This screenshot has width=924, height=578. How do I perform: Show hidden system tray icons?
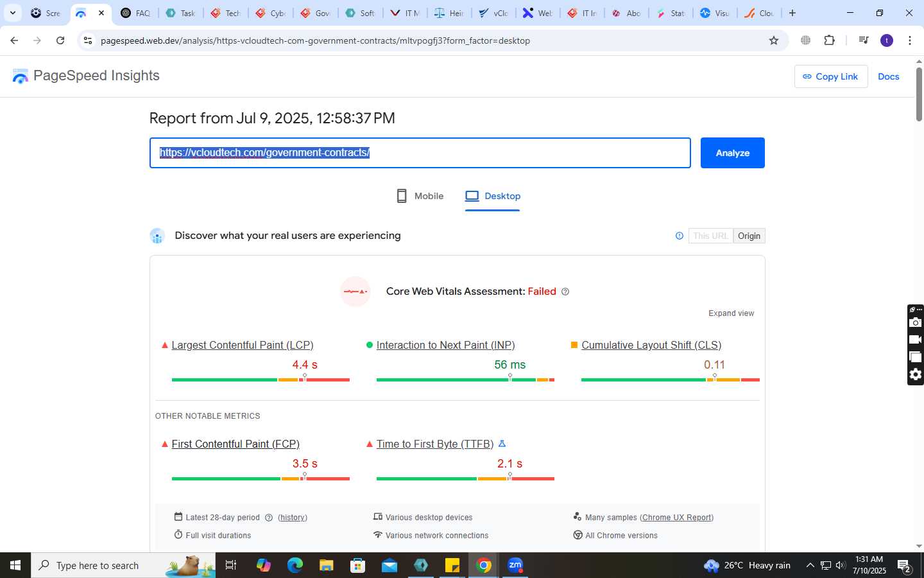810,565
